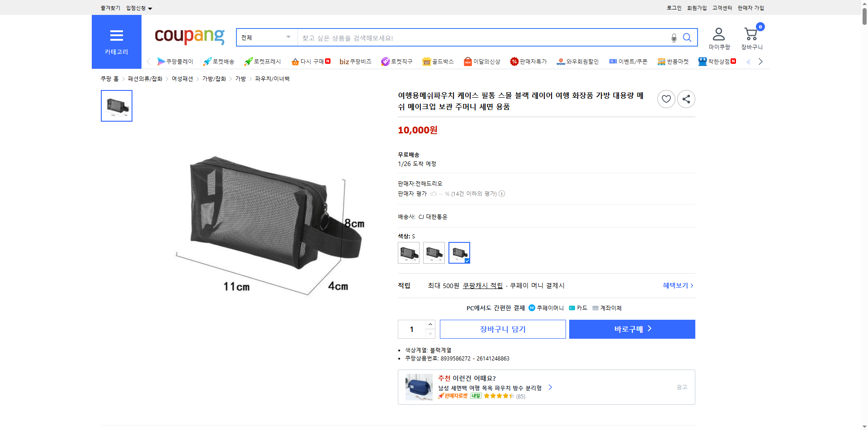Increase quantity with the up stepper arrow

430,324
